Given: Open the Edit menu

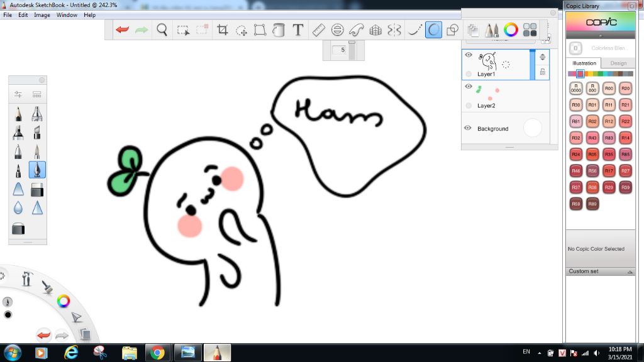Looking at the screenshot, I should click(x=23, y=15).
